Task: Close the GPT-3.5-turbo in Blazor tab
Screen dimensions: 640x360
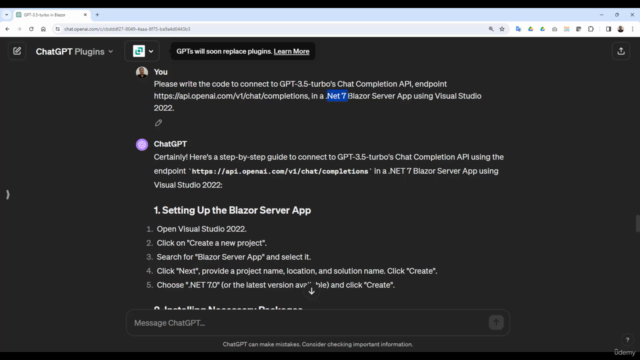Action: [x=85, y=15]
